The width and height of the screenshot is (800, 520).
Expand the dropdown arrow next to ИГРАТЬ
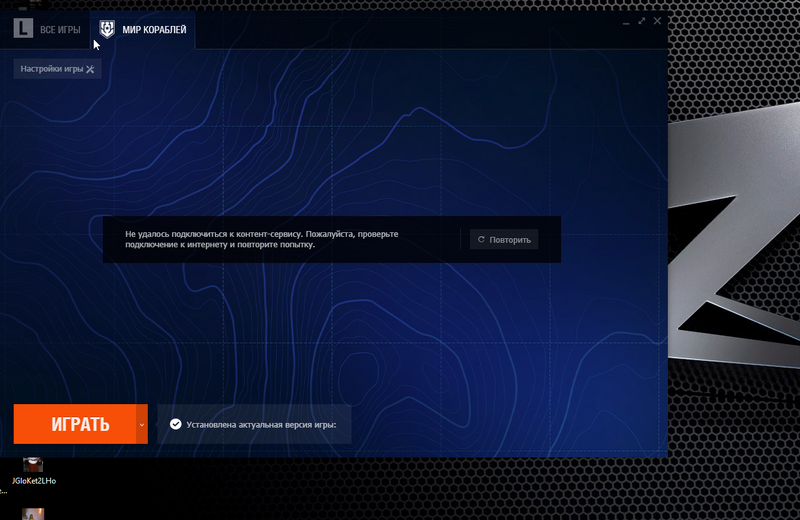(142, 424)
